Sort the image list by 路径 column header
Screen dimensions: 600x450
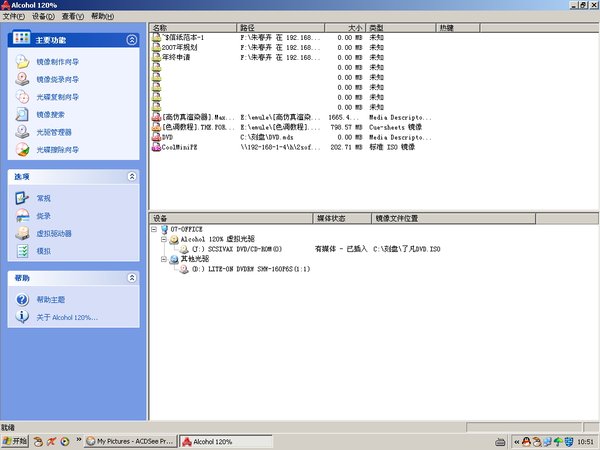(x=280, y=28)
